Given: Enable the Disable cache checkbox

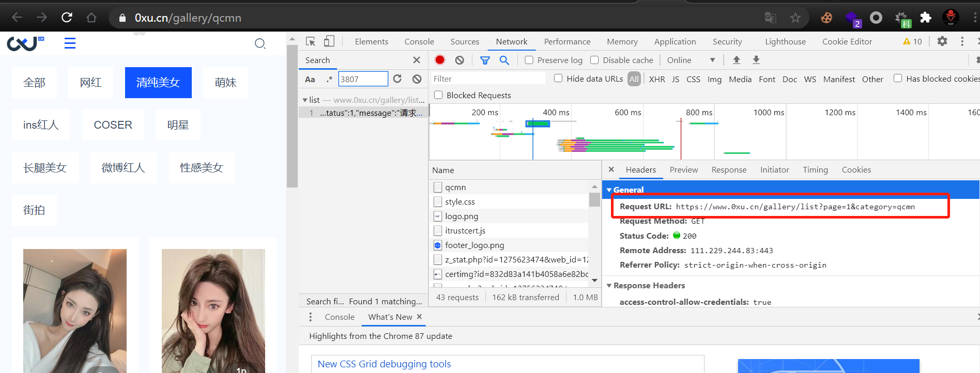Looking at the screenshot, I should point(594,60).
